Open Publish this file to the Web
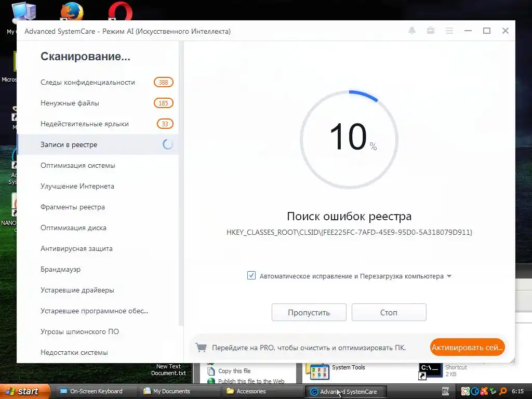Screen dimensions: 532x399 coord(251,381)
